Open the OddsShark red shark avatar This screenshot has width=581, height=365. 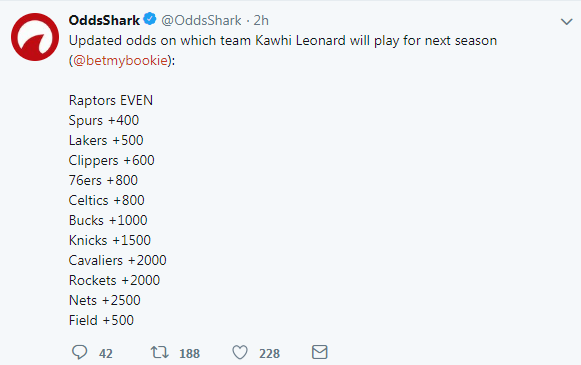[35, 37]
